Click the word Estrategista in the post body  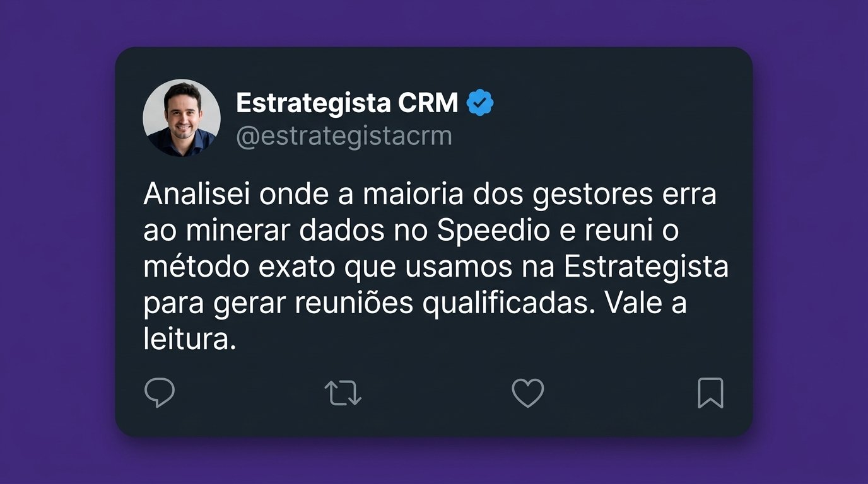click(646, 268)
